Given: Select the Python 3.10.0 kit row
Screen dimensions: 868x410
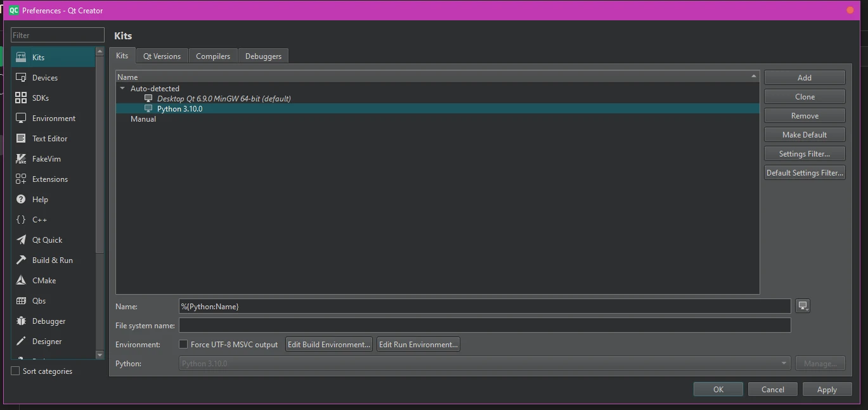Looking at the screenshot, I should pos(437,108).
